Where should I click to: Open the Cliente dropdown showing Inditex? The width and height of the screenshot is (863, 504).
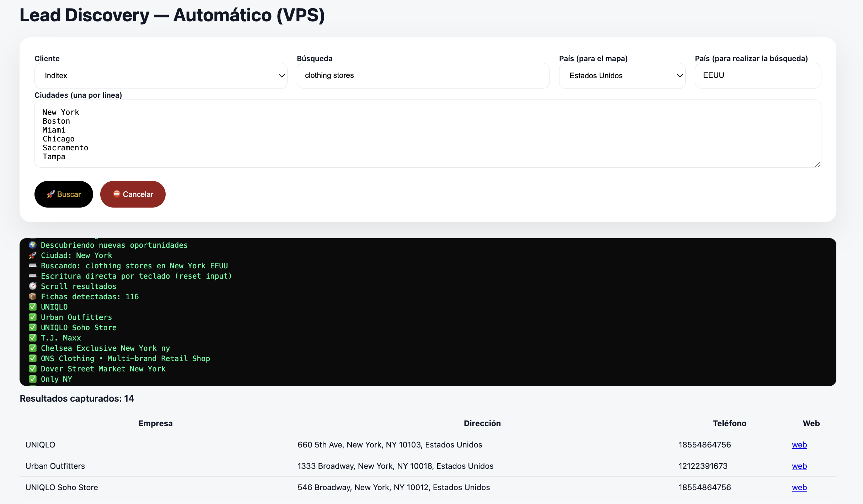click(161, 76)
